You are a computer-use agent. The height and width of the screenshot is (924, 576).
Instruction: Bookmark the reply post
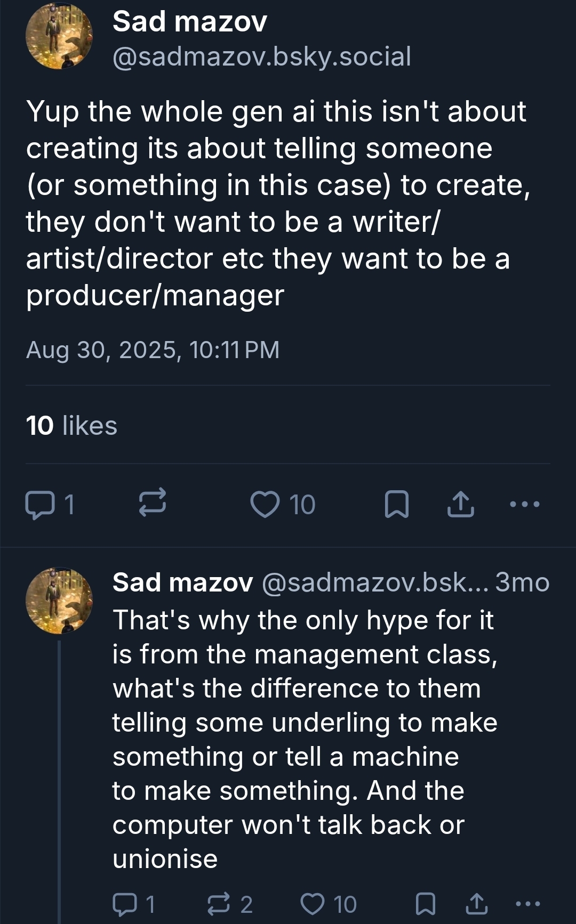click(x=425, y=904)
